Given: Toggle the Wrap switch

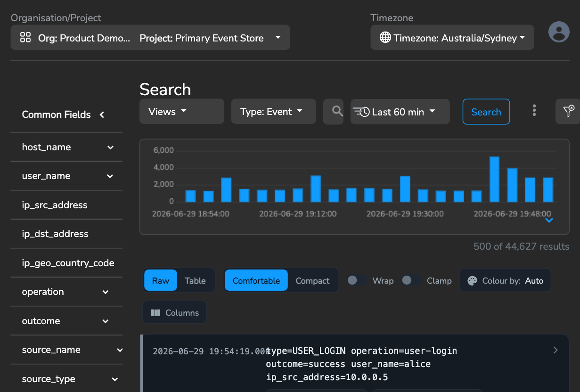Looking at the screenshot, I should 357,281.
